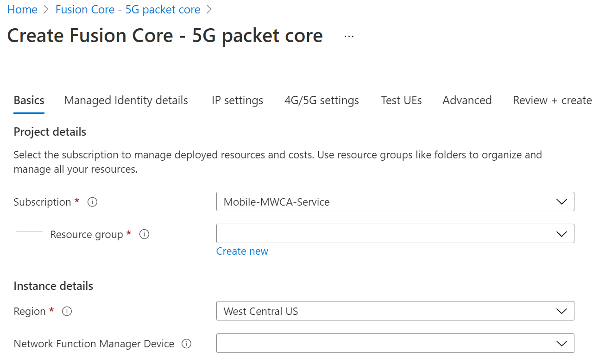Image resolution: width=599 pixels, height=364 pixels.
Task: Expand the Network Function Manager Device dropdown
Action: (395, 344)
